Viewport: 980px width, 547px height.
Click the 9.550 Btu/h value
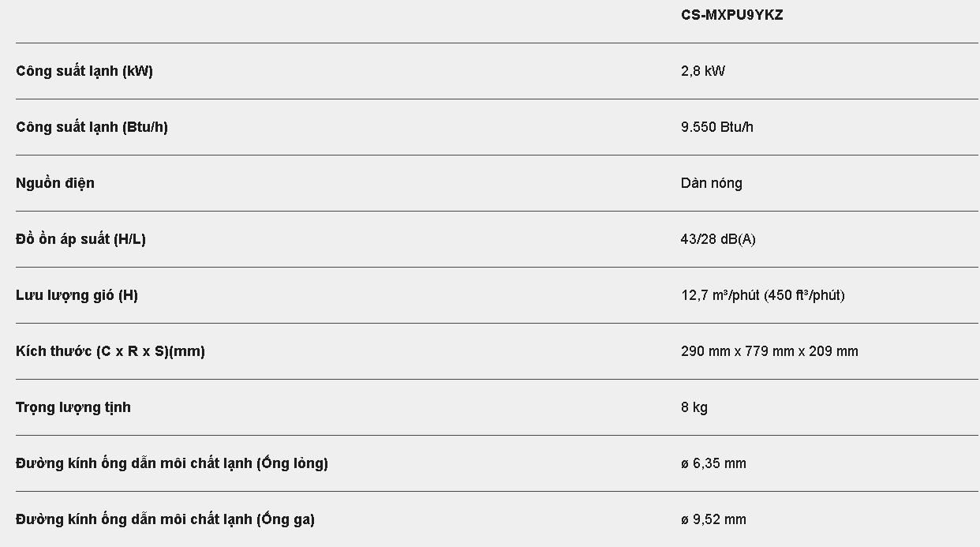click(x=716, y=127)
